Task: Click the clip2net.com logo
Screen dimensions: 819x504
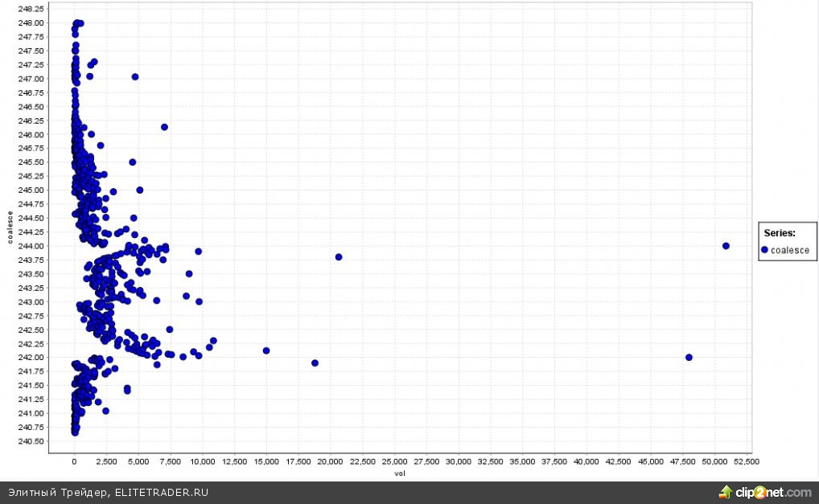Action: pos(765,492)
